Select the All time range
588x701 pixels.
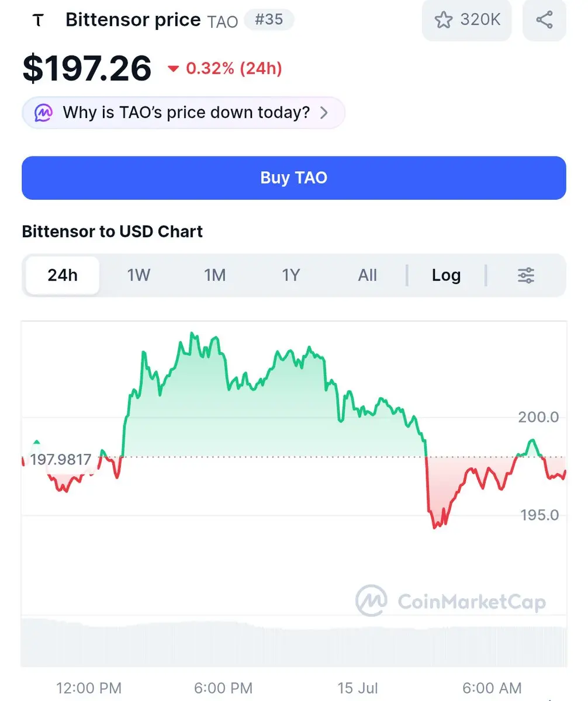point(367,275)
